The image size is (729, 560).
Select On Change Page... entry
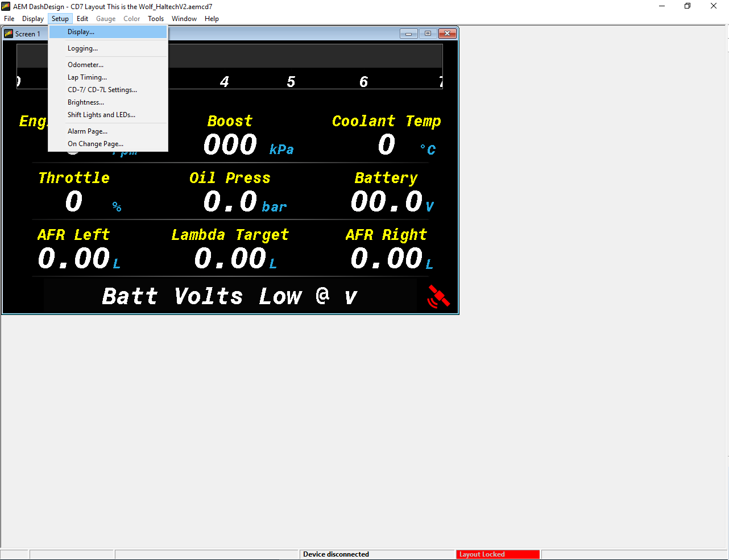click(108, 144)
